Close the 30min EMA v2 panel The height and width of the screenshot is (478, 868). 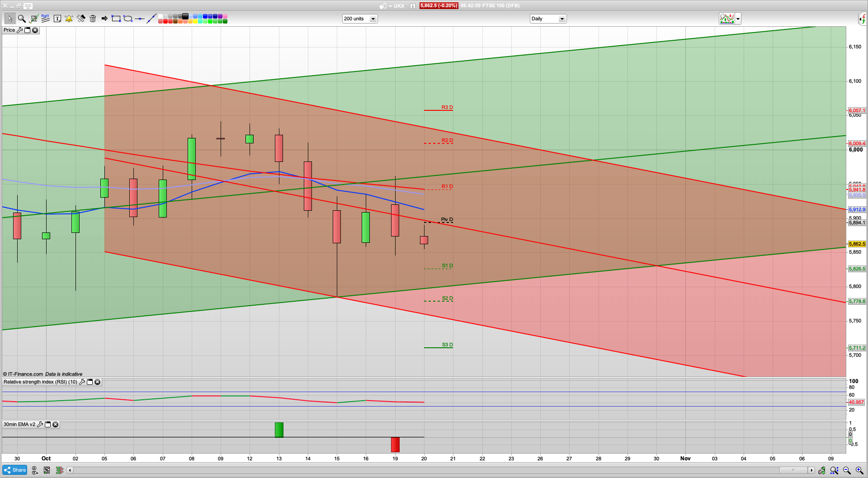point(55,425)
